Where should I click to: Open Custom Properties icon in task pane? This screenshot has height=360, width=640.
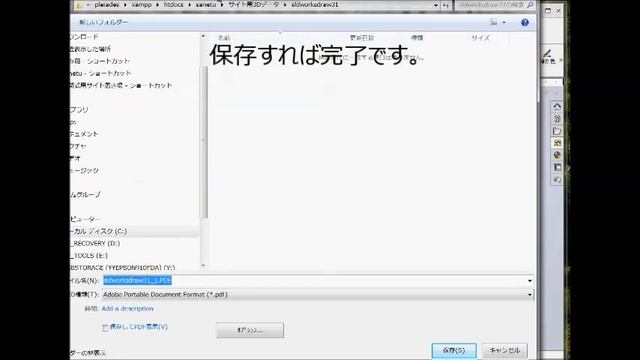tap(557, 167)
